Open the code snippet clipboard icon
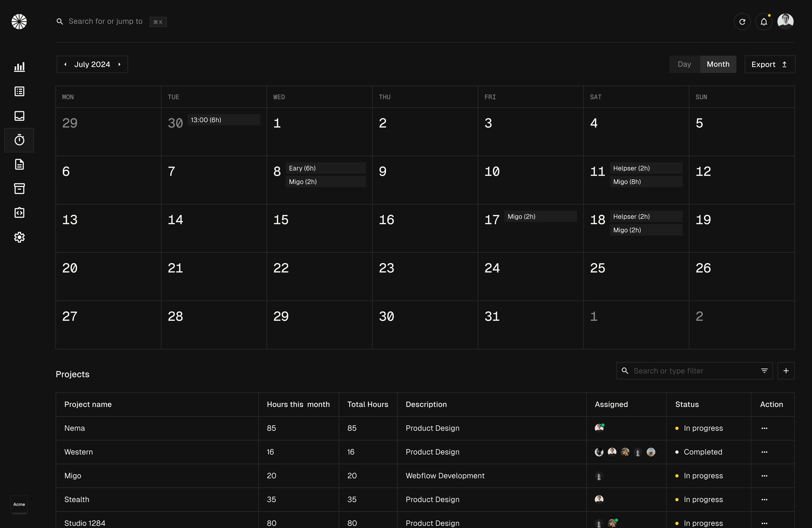The height and width of the screenshot is (528, 812). tap(19, 212)
